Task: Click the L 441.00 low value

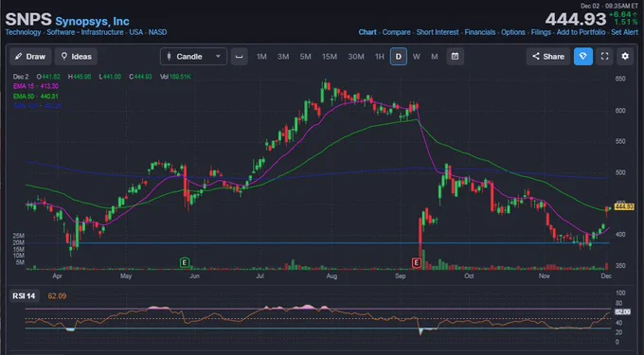Action: tap(110, 77)
